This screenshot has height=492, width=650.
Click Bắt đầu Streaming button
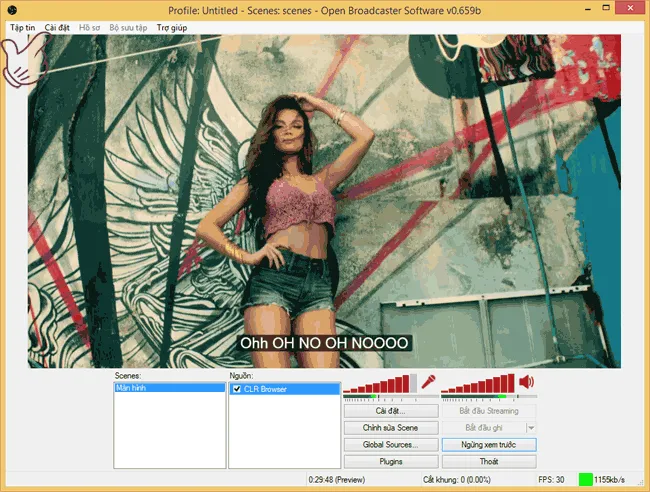point(489,411)
